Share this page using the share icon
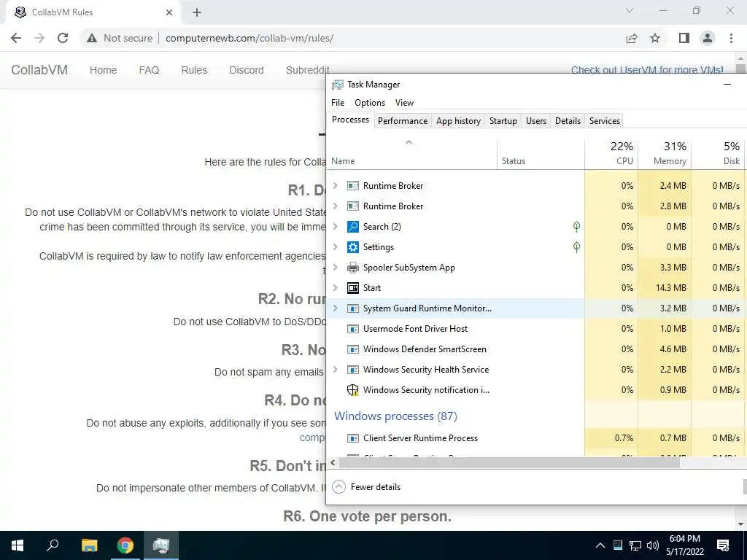The width and height of the screenshot is (747, 560). coord(632,38)
